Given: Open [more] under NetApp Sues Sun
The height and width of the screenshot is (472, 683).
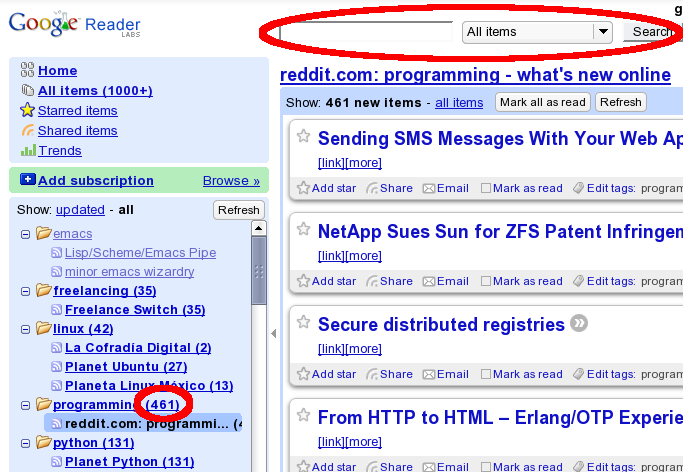Looking at the screenshot, I should pyautogui.click(x=364, y=256).
